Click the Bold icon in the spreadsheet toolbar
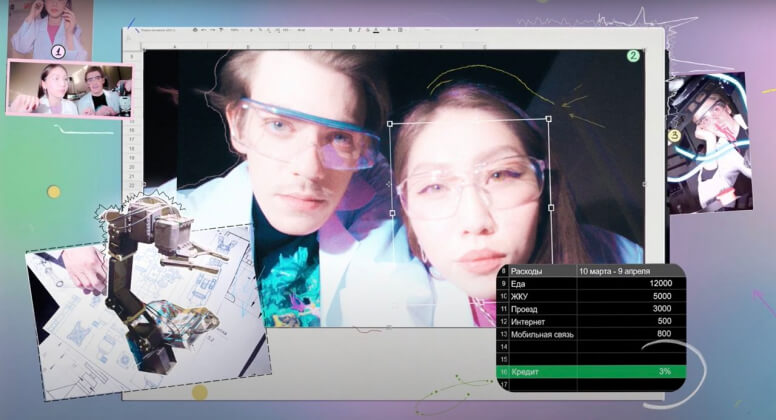The width and height of the screenshot is (776, 420). 350,31
